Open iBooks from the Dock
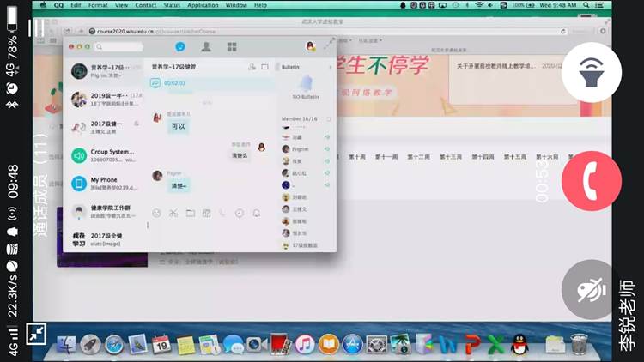Image resolution: width=644 pixels, height=362 pixels. coord(329,344)
